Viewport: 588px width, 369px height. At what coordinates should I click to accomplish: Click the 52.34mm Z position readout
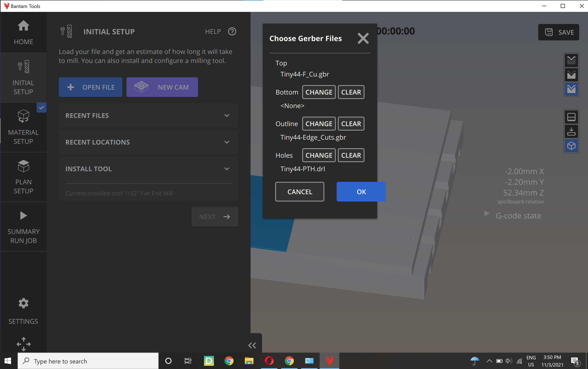[x=523, y=192]
